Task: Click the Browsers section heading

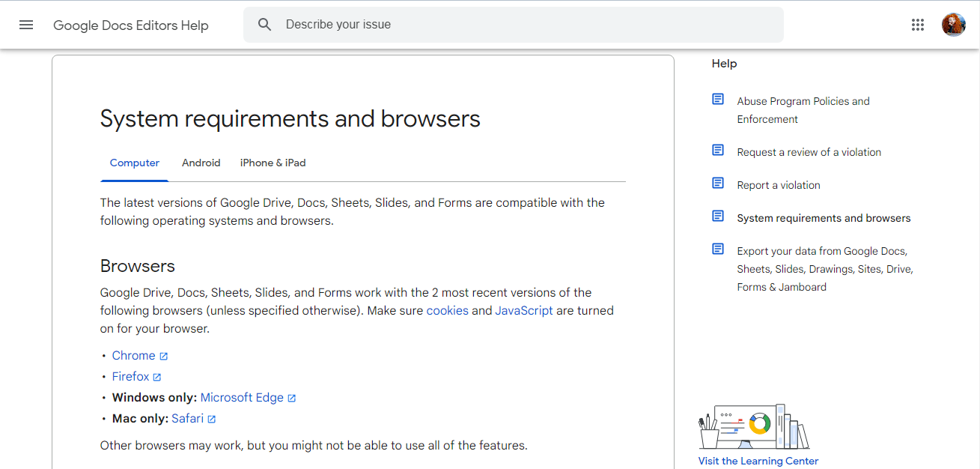Action: pos(138,266)
